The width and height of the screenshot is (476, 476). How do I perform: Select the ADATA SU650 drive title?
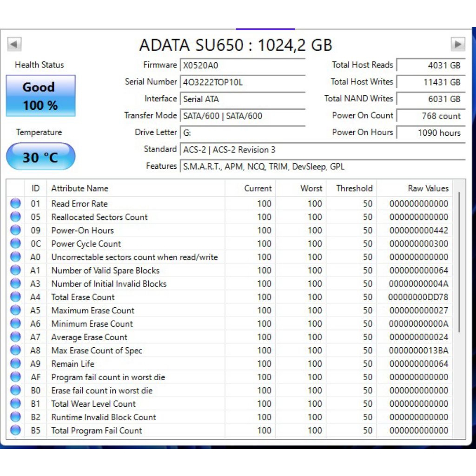tap(236, 45)
